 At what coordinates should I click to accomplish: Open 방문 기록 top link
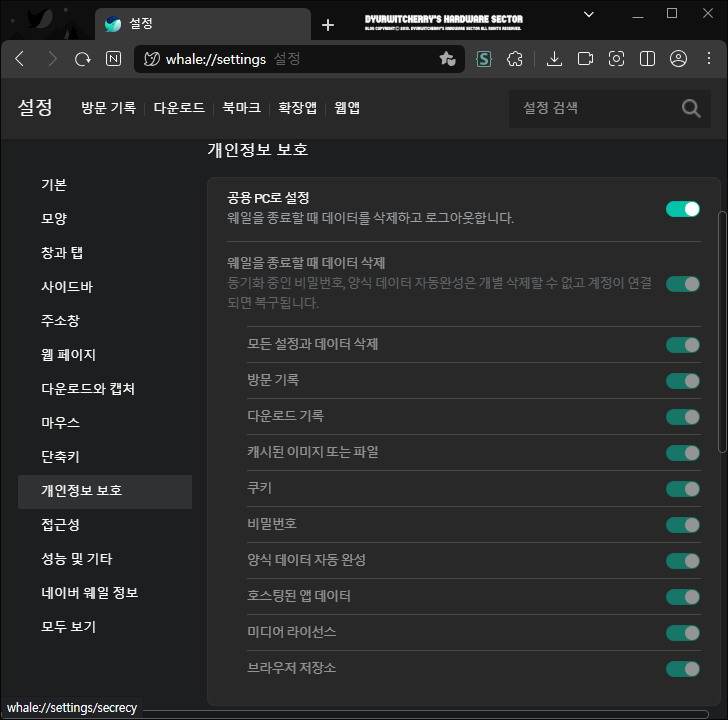109,108
